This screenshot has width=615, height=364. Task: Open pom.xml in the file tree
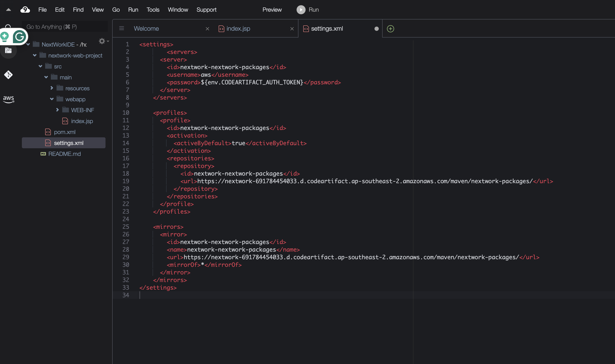(64, 132)
